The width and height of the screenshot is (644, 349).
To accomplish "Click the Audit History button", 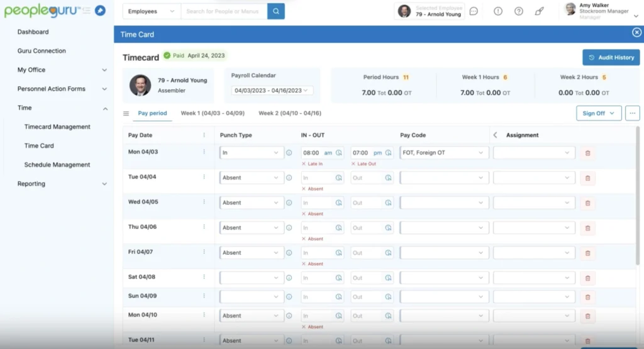I will pos(611,57).
